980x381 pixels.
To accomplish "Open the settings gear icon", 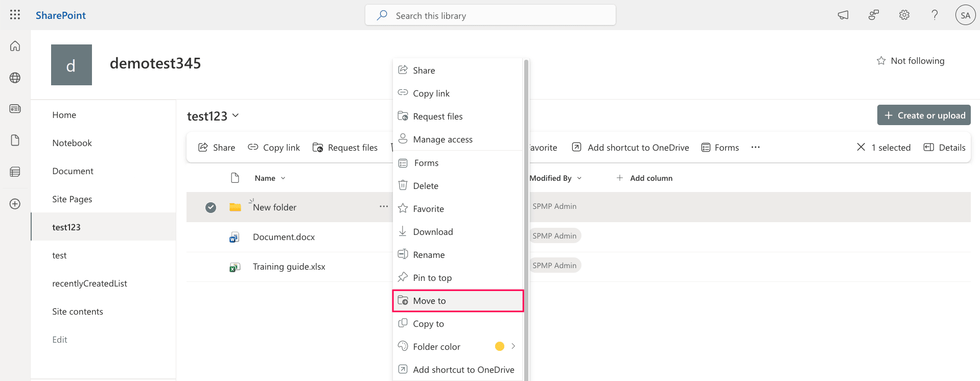I will pos(904,15).
